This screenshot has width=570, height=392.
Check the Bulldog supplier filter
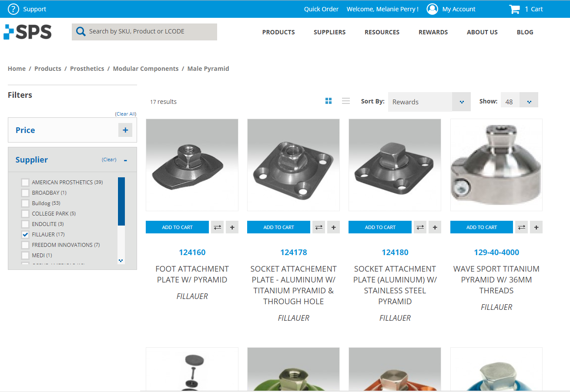25,203
